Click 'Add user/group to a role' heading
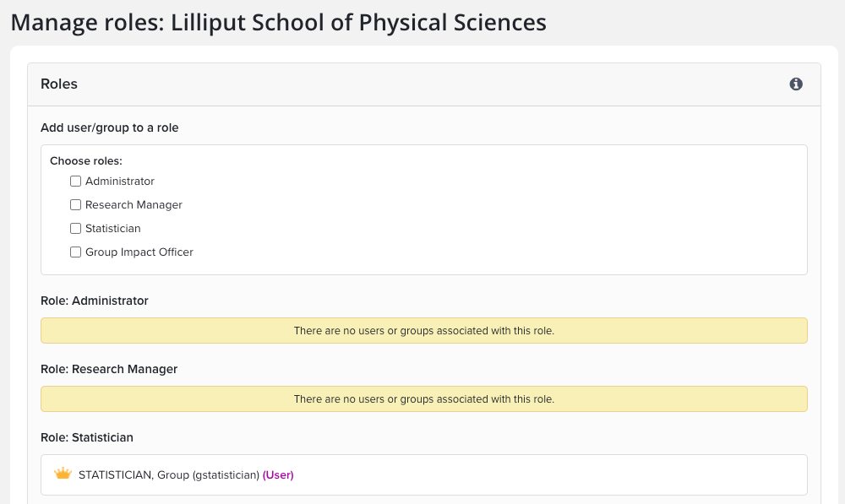845x504 pixels. click(110, 128)
